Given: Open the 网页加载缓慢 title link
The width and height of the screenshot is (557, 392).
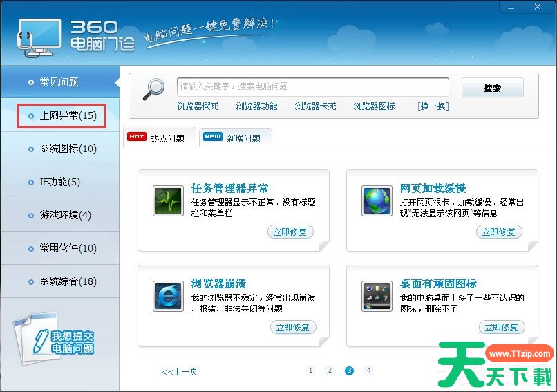Looking at the screenshot, I should pyautogui.click(x=433, y=188).
